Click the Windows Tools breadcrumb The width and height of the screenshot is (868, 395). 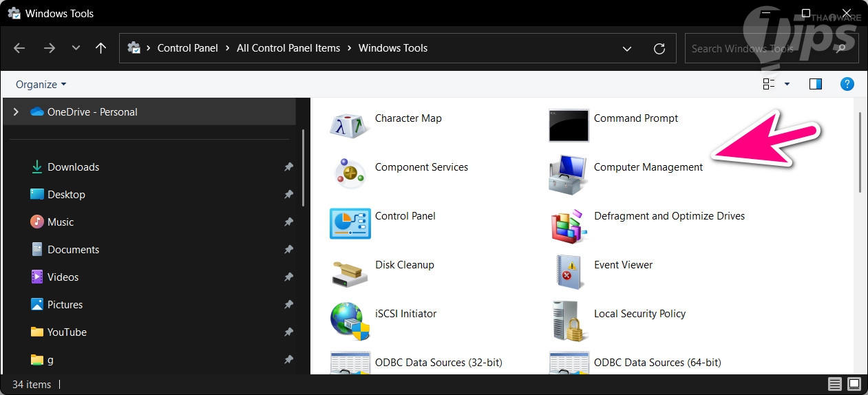[393, 48]
